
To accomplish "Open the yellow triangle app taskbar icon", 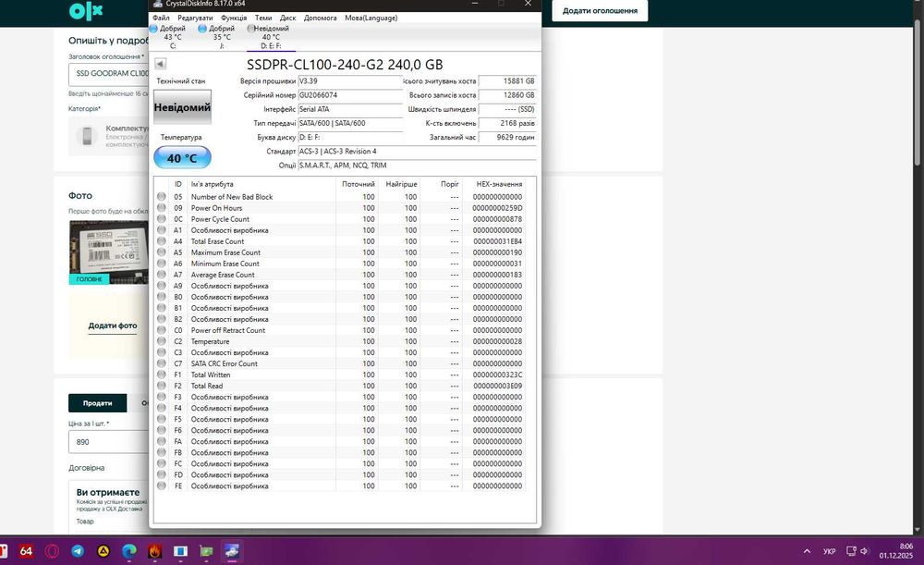I will (x=103, y=551).
